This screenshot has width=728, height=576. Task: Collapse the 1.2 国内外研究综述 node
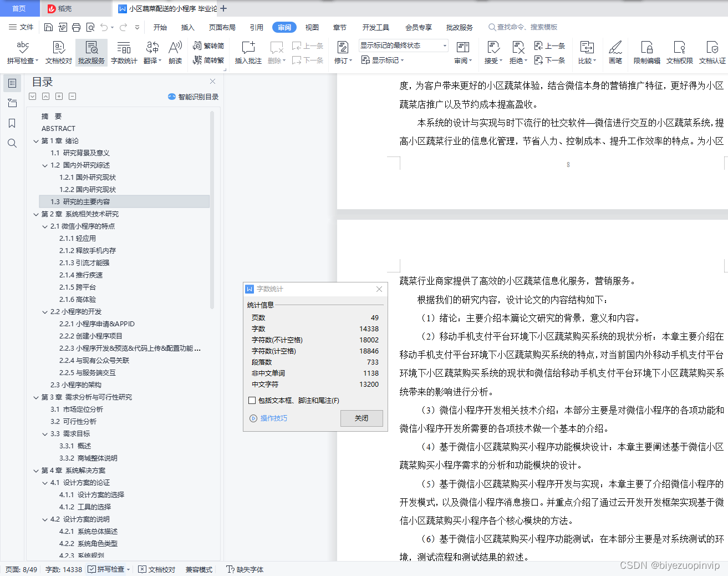point(45,165)
